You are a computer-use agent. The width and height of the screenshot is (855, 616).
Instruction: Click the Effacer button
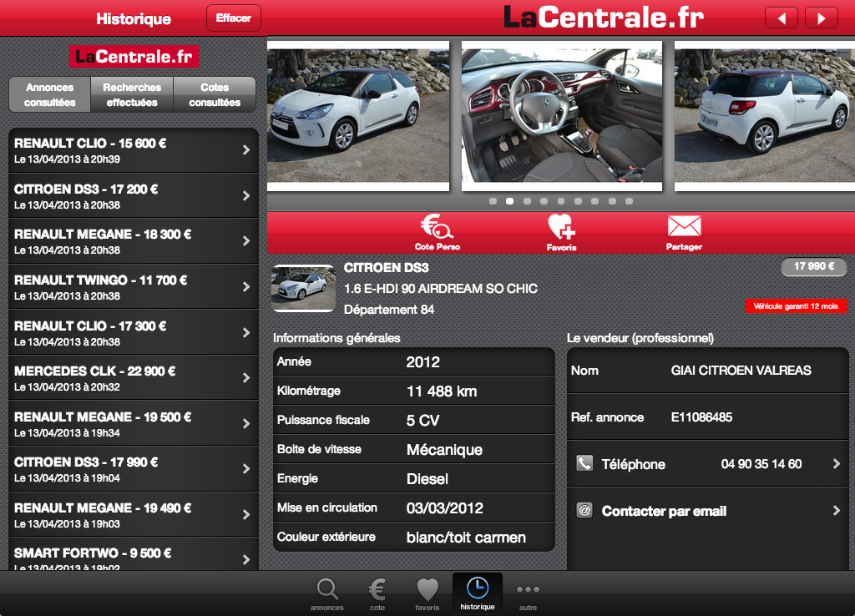coord(234,18)
